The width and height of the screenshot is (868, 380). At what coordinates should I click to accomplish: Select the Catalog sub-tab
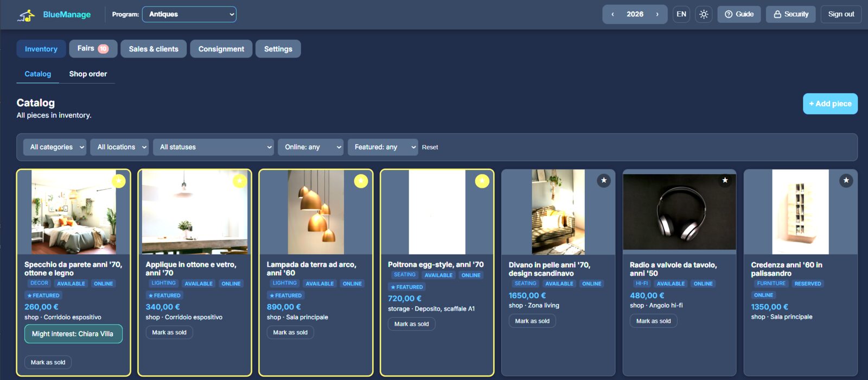coord(38,74)
